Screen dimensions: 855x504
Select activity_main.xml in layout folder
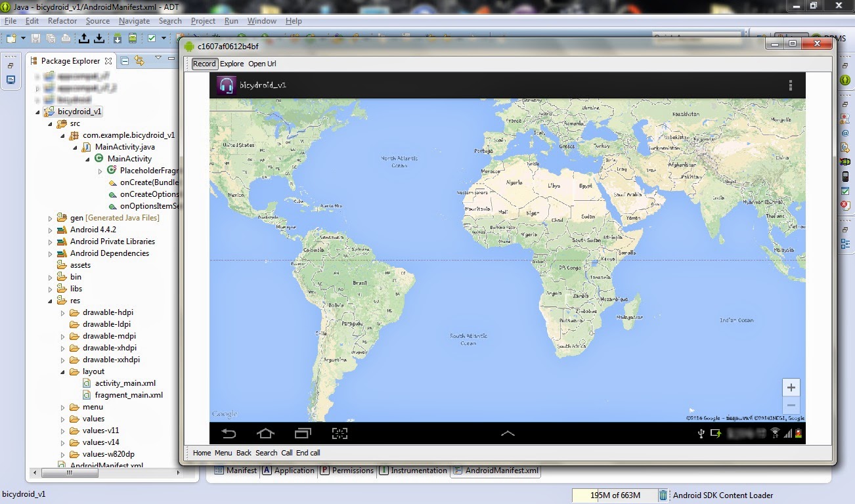tap(125, 383)
